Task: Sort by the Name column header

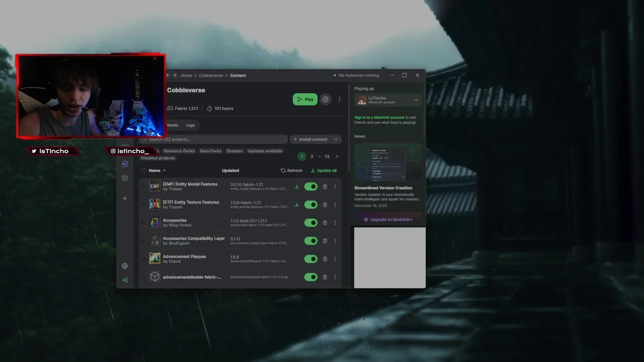Action: (157, 170)
